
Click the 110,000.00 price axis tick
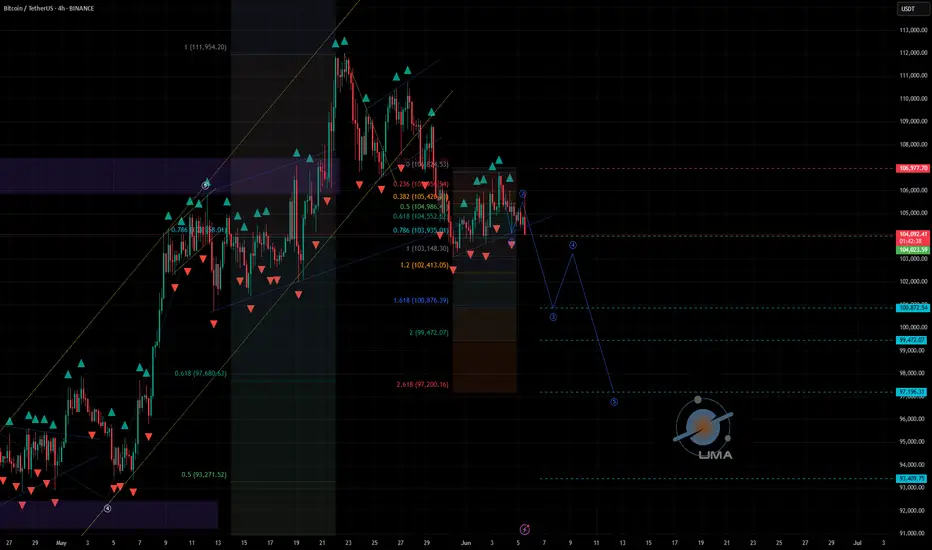tap(914, 99)
